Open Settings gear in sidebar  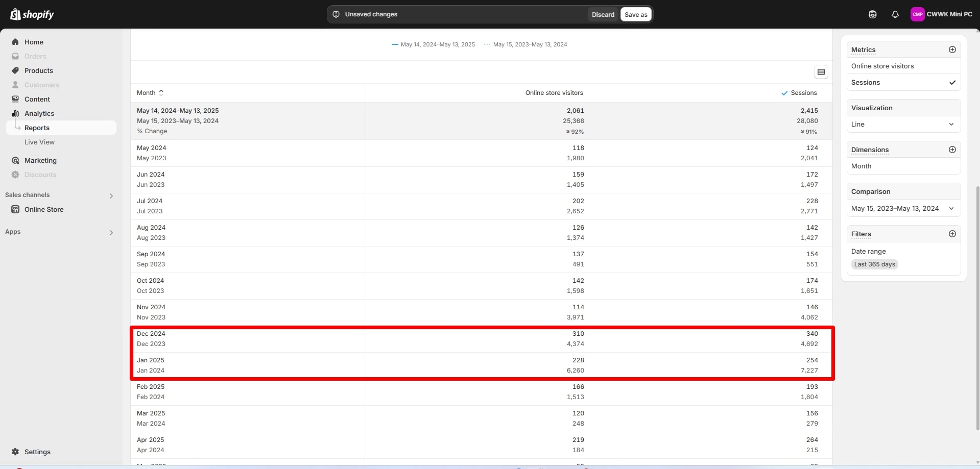click(15, 452)
